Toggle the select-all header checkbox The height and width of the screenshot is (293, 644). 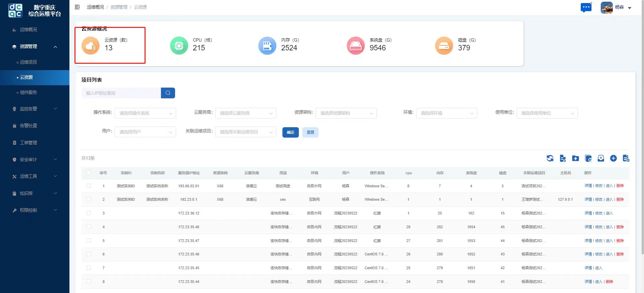click(x=89, y=173)
